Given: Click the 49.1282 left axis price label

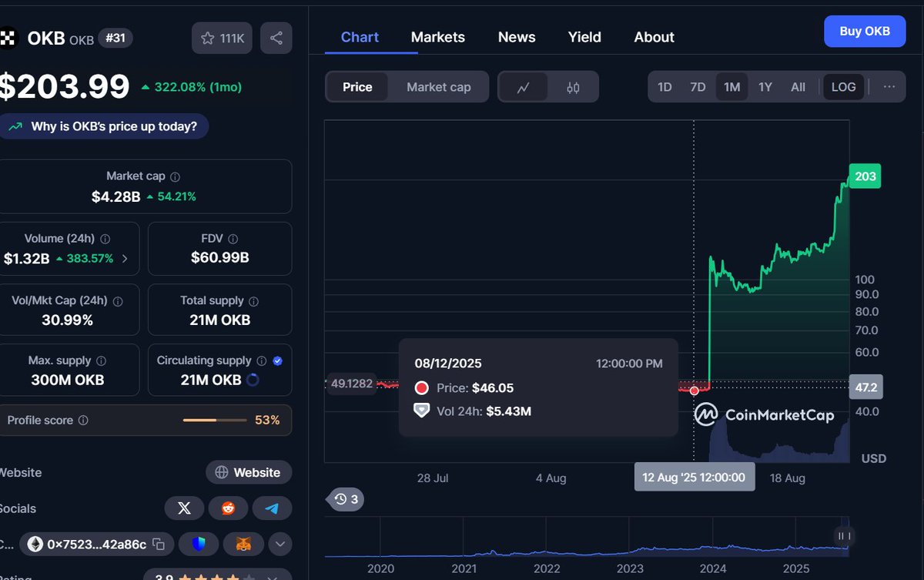Looking at the screenshot, I should (x=351, y=383).
